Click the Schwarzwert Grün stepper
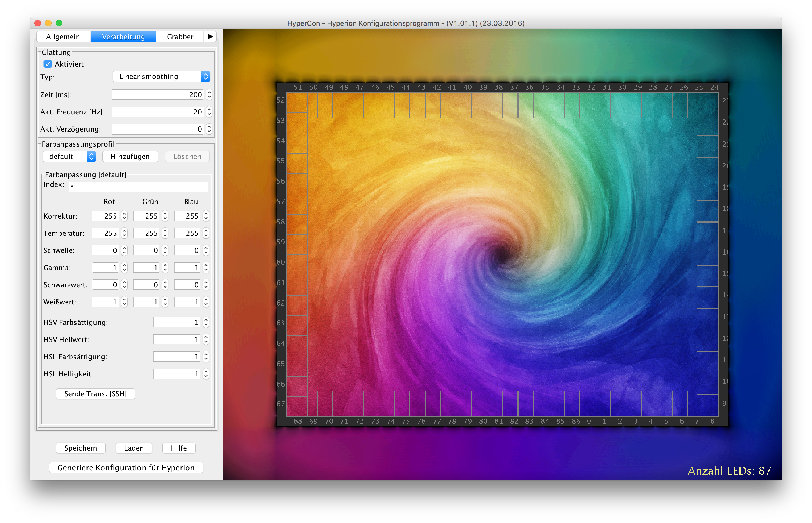The image size is (812, 523). (x=165, y=285)
